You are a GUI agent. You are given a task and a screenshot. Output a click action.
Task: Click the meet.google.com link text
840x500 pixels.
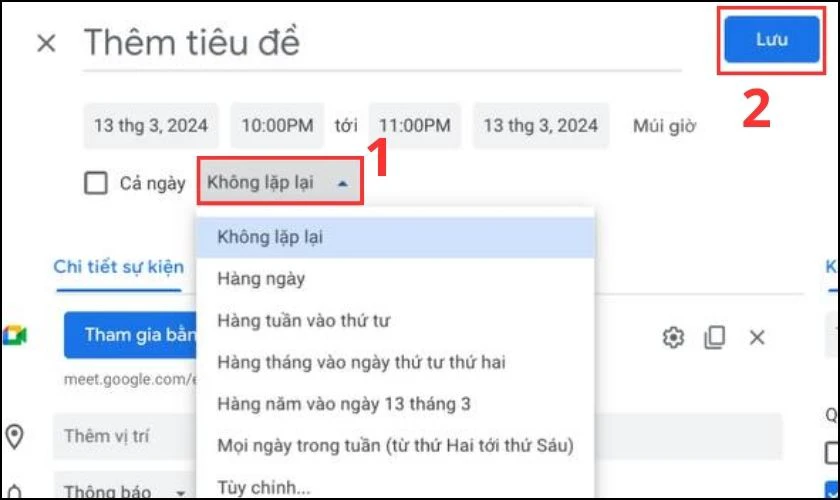point(130,379)
